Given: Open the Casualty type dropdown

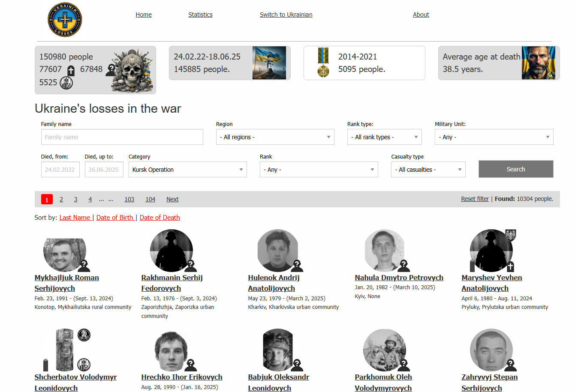Looking at the screenshot, I should [428, 170].
